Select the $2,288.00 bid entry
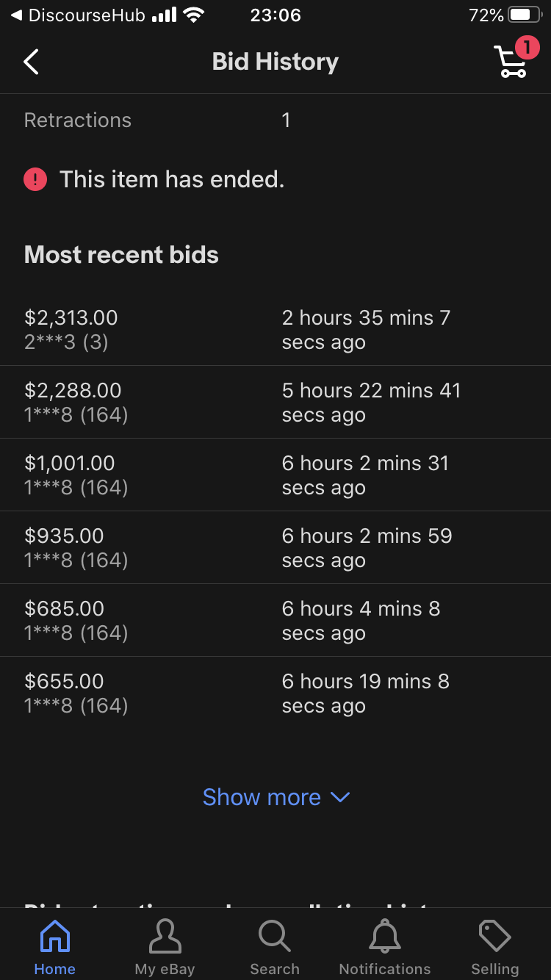The image size is (551, 980). pos(275,402)
